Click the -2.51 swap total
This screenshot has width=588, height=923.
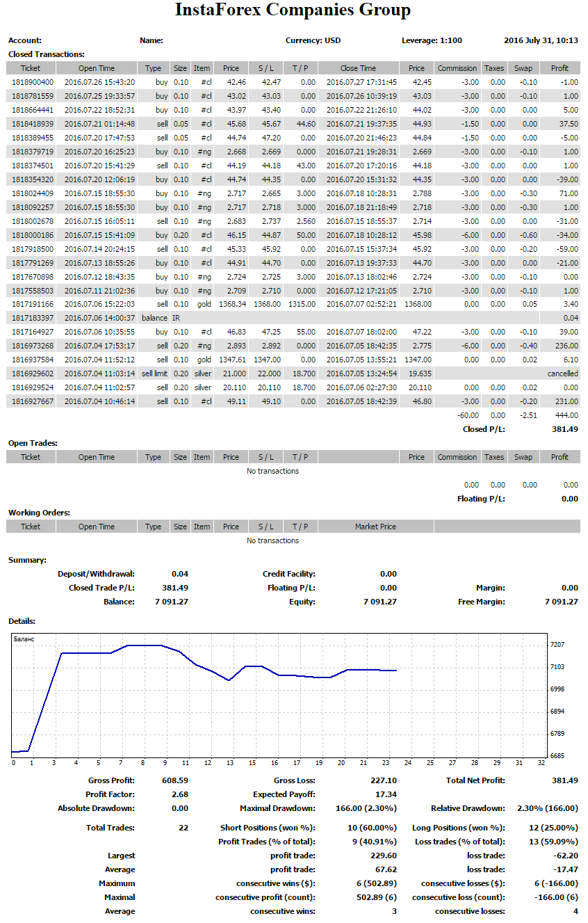528,415
